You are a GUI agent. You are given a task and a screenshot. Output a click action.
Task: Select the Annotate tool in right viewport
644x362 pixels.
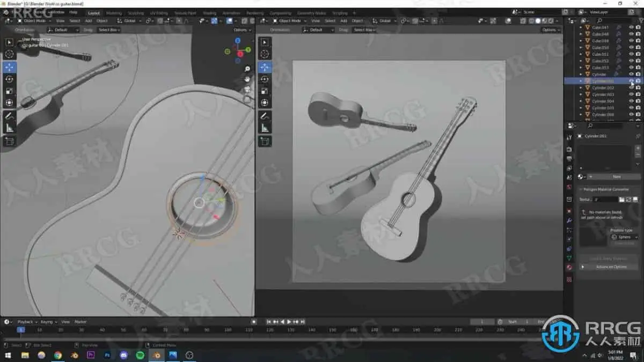(x=265, y=116)
